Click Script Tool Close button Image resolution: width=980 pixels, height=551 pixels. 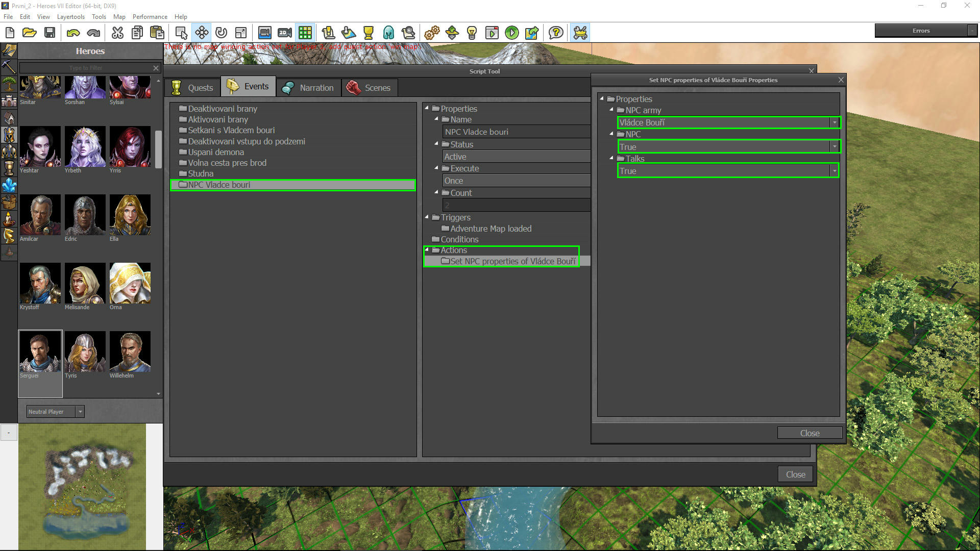pos(795,474)
